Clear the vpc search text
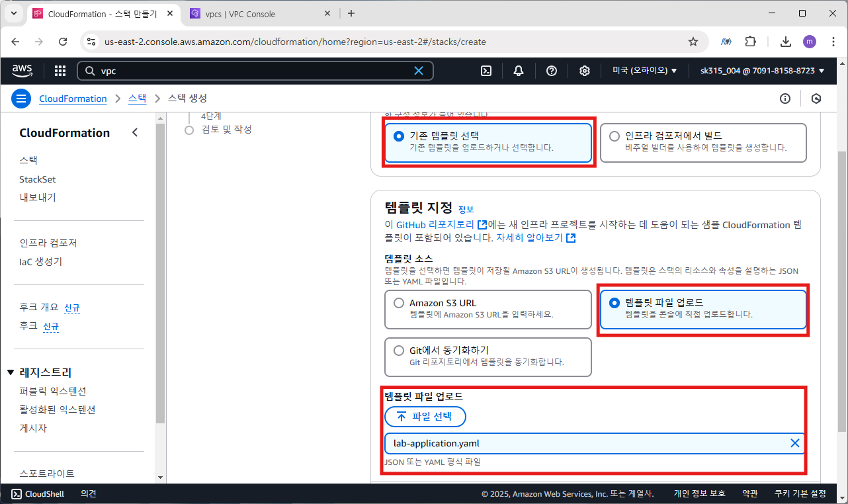 point(419,71)
